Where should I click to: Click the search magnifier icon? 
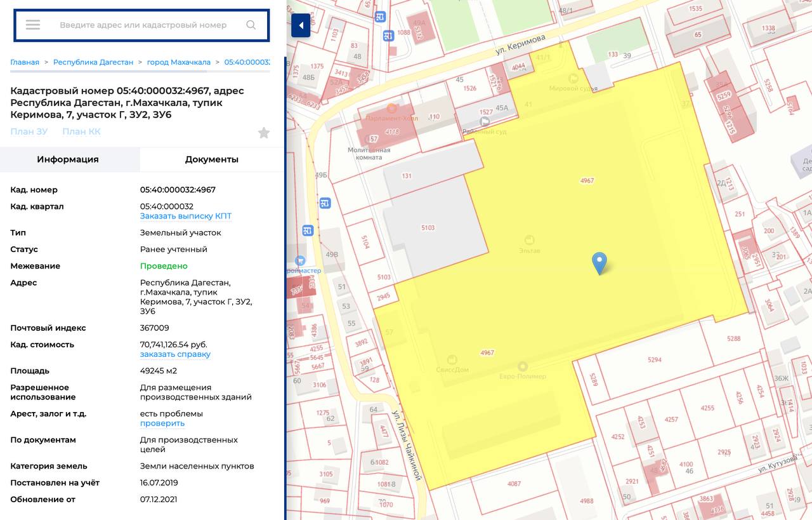(x=251, y=25)
